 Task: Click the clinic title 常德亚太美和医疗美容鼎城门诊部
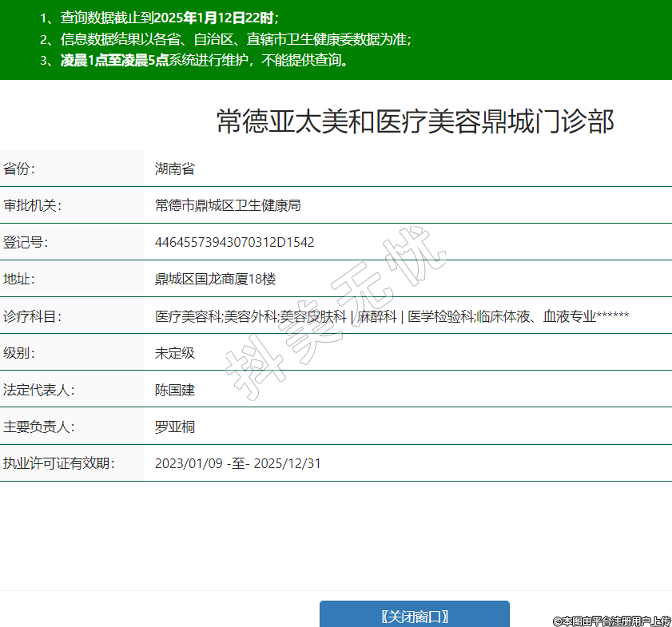coord(415,121)
